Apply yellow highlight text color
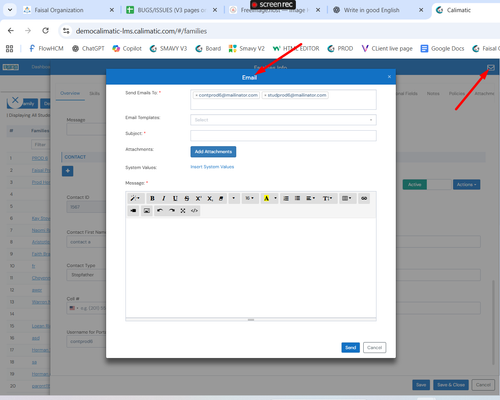 click(x=266, y=198)
